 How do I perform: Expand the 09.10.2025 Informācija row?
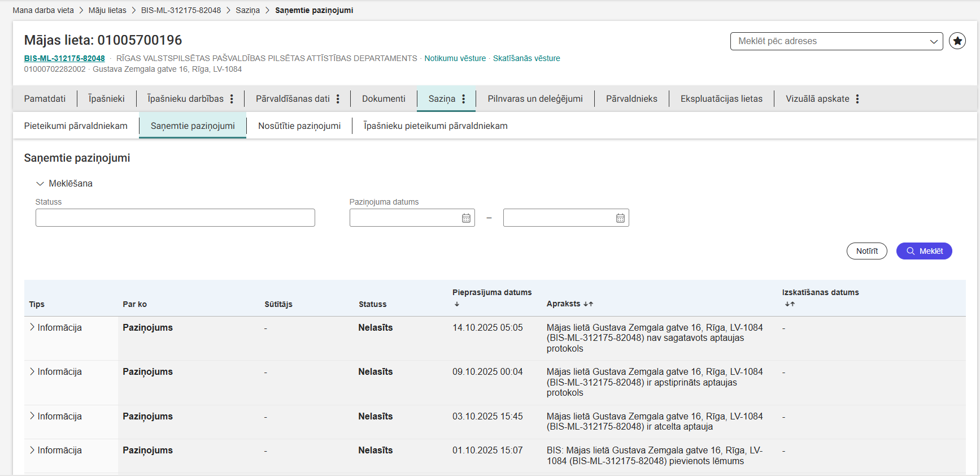coord(32,371)
